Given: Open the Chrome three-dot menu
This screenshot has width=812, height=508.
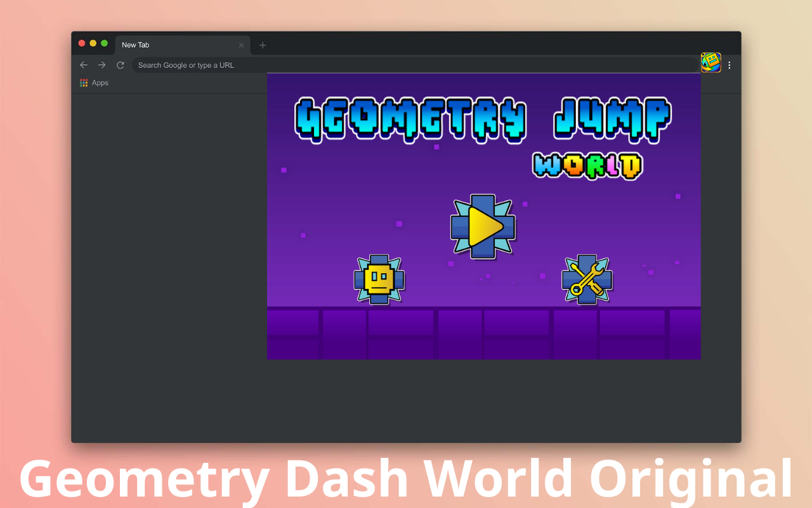Looking at the screenshot, I should (x=729, y=65).
